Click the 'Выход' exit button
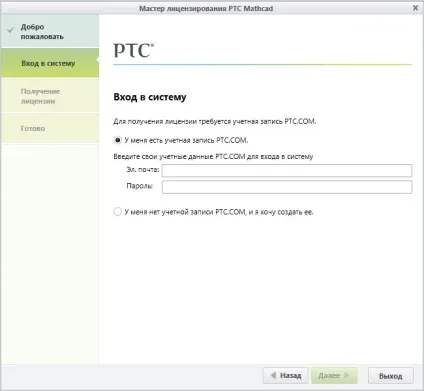424x391 pixels. 391,376
